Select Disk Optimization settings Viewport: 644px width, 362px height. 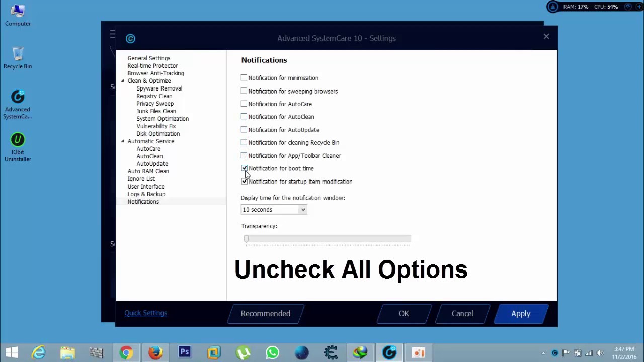(x=158, y=134)
